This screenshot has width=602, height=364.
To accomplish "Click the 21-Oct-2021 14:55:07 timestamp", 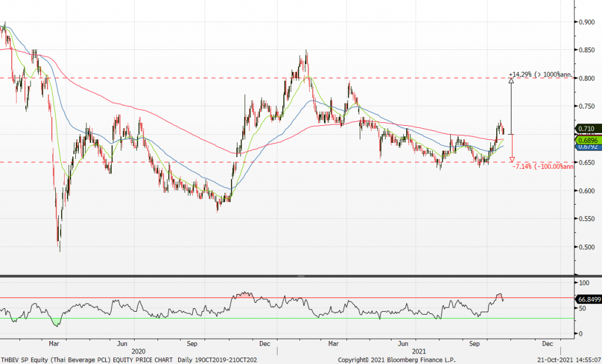I will click(x=568, y=360).
